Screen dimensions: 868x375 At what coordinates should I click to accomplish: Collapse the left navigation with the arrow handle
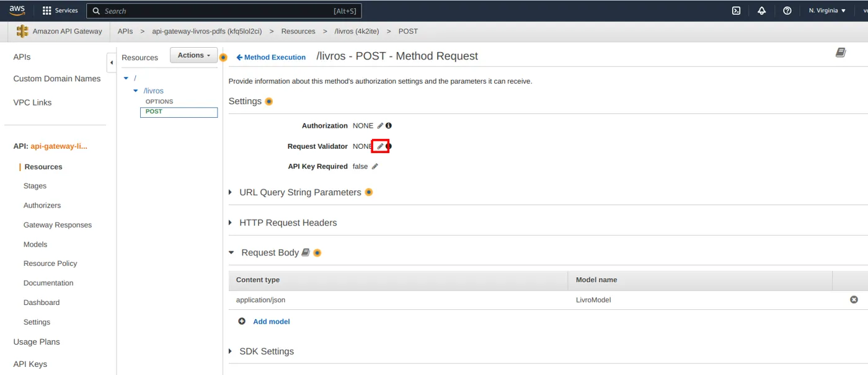112,63
